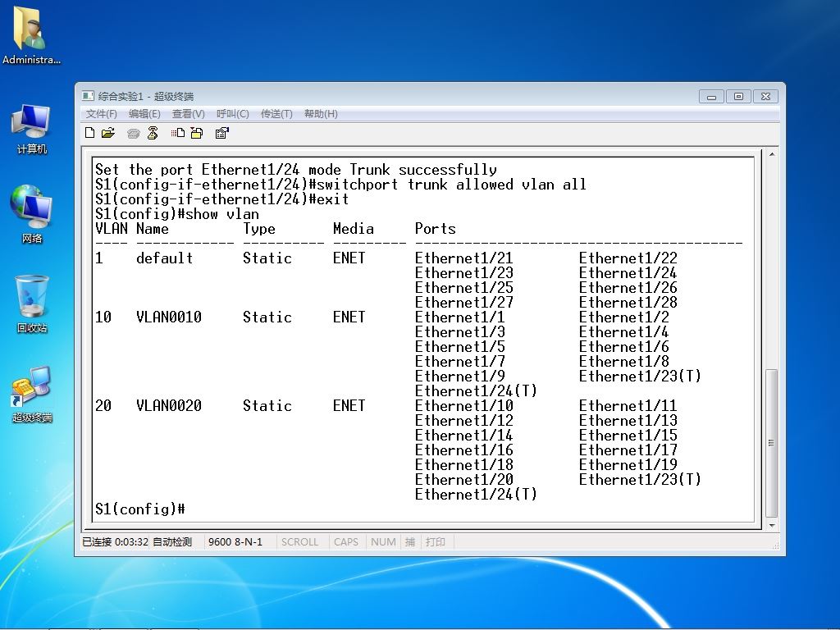Click the 'Ports' column header
This screenshot has width=840, height=630.
435,229
